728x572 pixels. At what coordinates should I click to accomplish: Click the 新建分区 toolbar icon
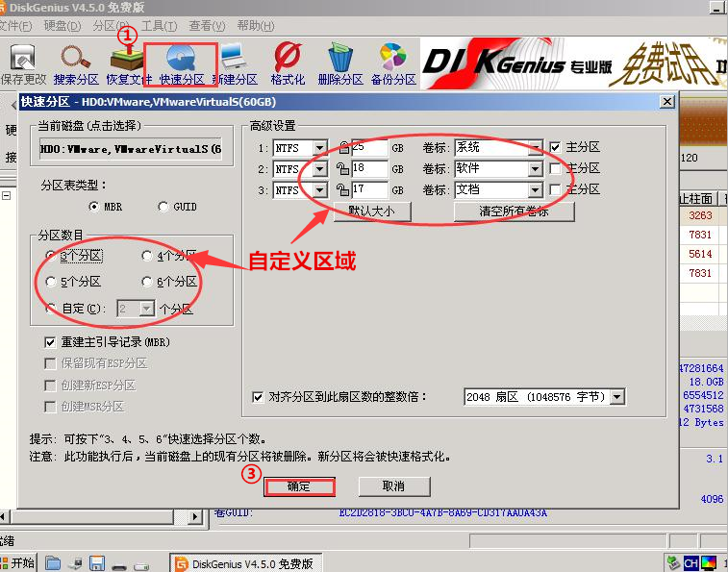(235, 64)
